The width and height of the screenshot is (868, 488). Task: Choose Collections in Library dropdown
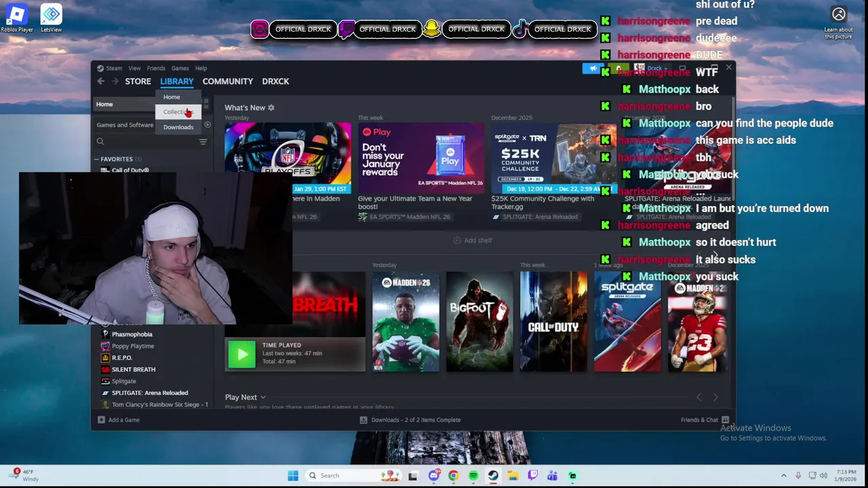pos(178,112)
